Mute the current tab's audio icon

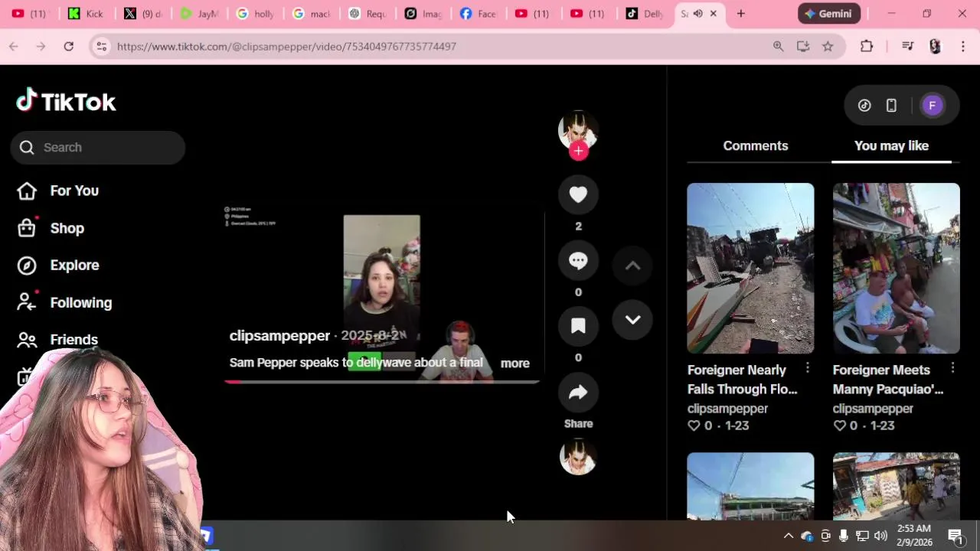click(697, 14)
